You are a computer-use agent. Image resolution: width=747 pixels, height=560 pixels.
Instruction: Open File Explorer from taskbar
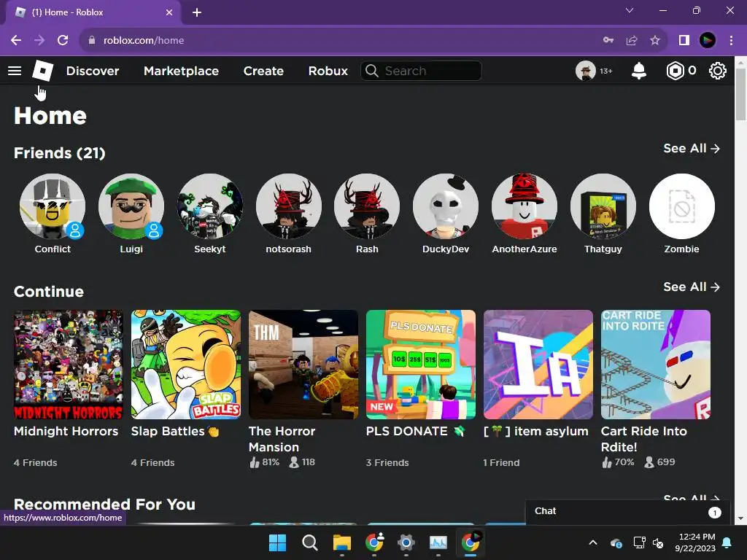click(341, 542)
